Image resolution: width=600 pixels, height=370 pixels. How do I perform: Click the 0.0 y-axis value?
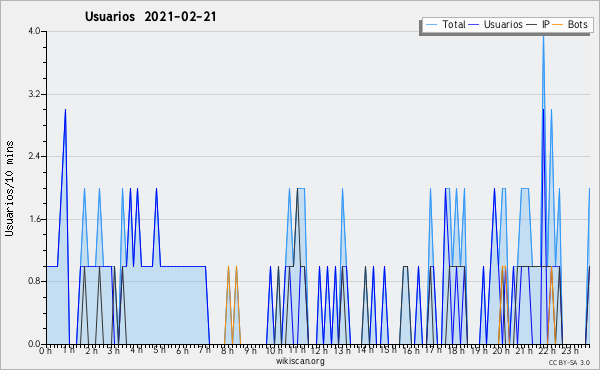coord(34,344)
